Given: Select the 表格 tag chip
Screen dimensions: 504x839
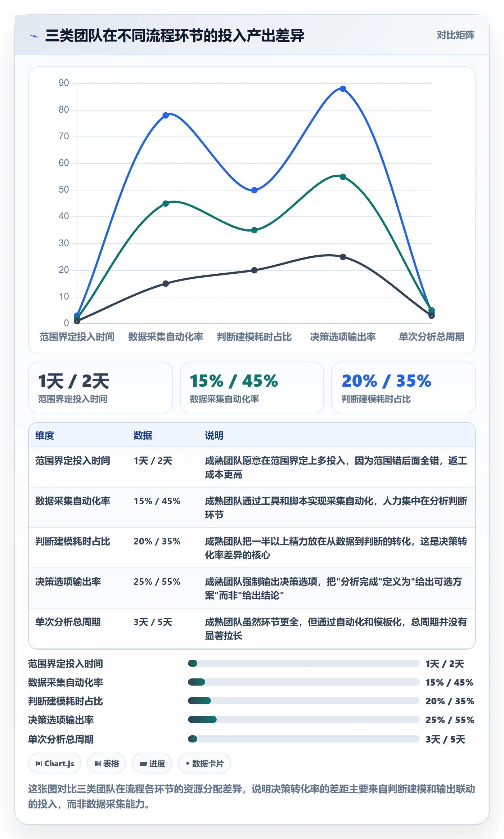Looking at the screenshot, I should (x=107, y=763).
